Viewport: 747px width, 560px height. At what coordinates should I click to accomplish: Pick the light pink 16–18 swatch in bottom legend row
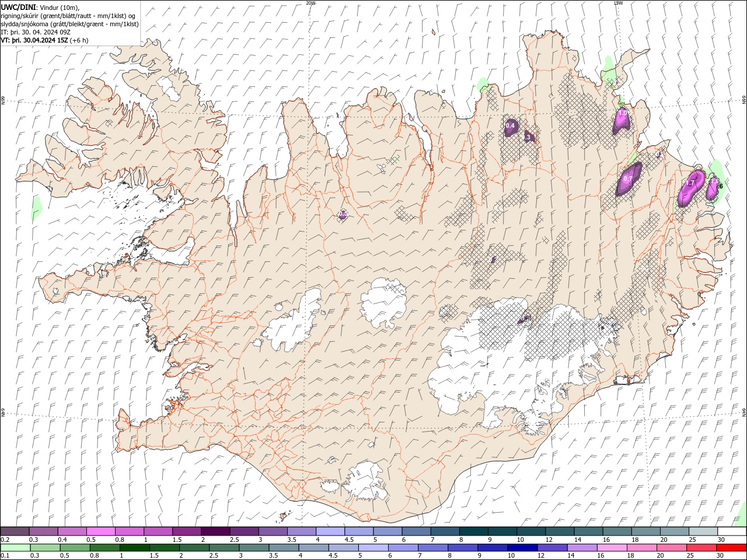(x=611, y=548)
